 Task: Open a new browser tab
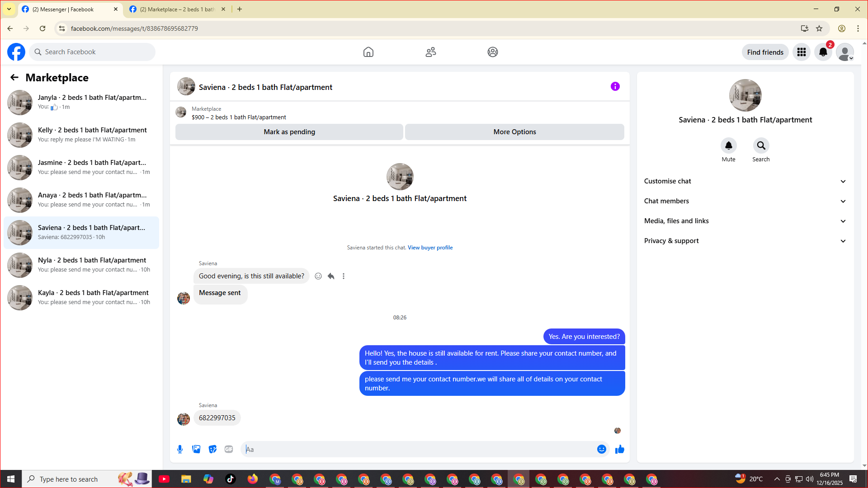pyautogui.click(x=240, y=9)
